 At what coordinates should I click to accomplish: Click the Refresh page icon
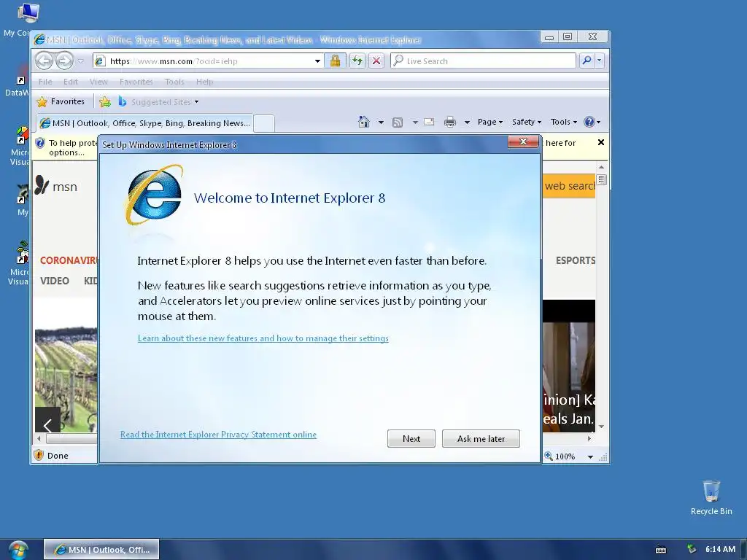pos(357,61)
